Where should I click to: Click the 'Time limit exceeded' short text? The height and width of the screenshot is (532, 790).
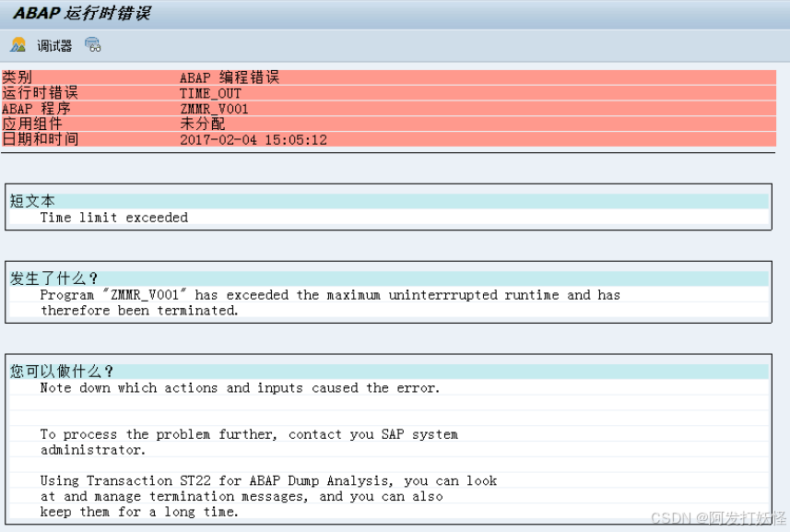click(x=114, y=218)
